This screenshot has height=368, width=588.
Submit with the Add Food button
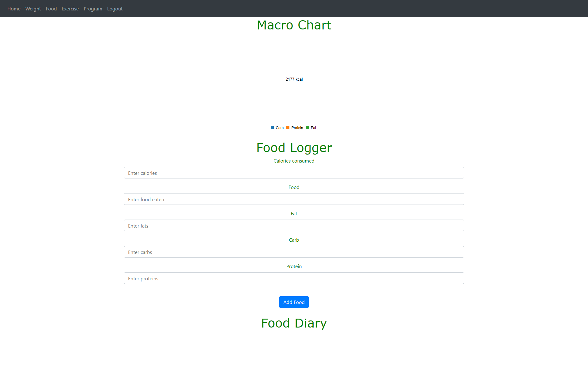click(x=294, y=302)
